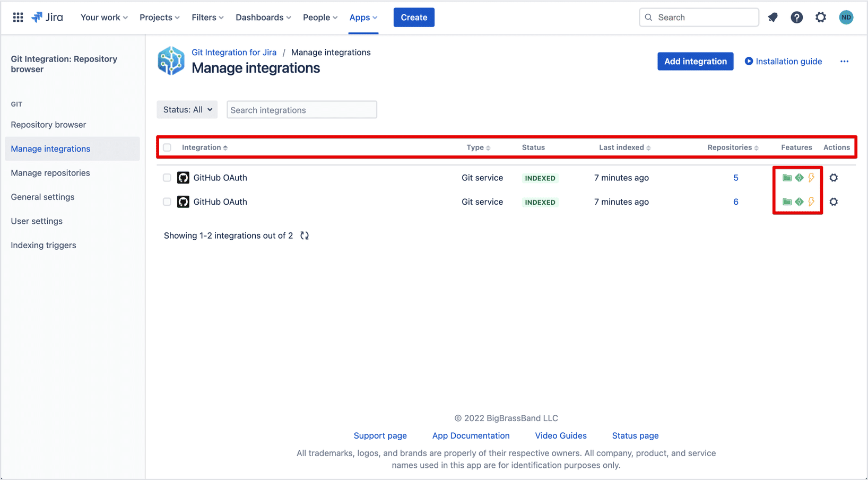Expand the Apps dropdown menu
The width and height of the screenshot is (868, 480).
click(x=363, y=17)
